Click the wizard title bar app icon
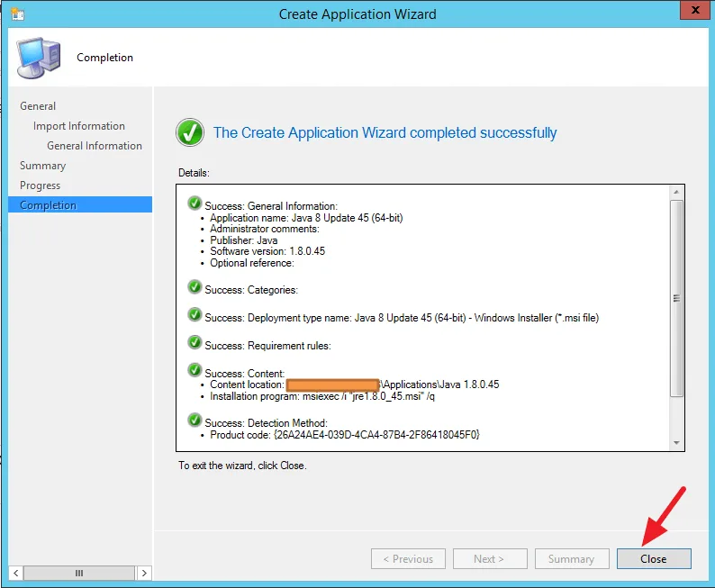This screenshot has height=588, width=715. point(17,14)
